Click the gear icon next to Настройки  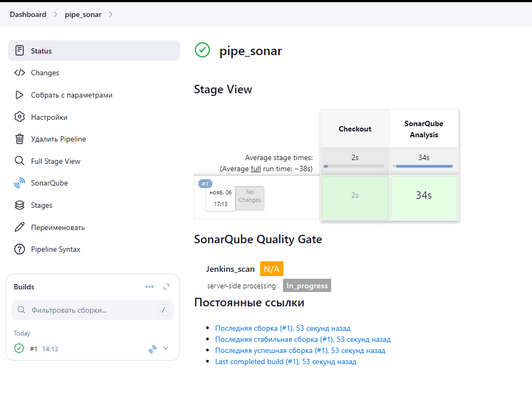pos(20,117)
